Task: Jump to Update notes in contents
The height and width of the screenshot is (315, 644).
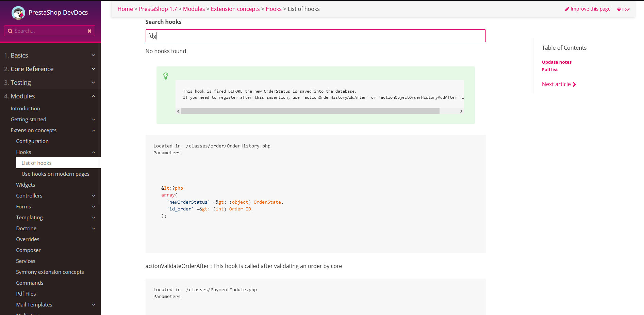Action: tap(557, 62)
